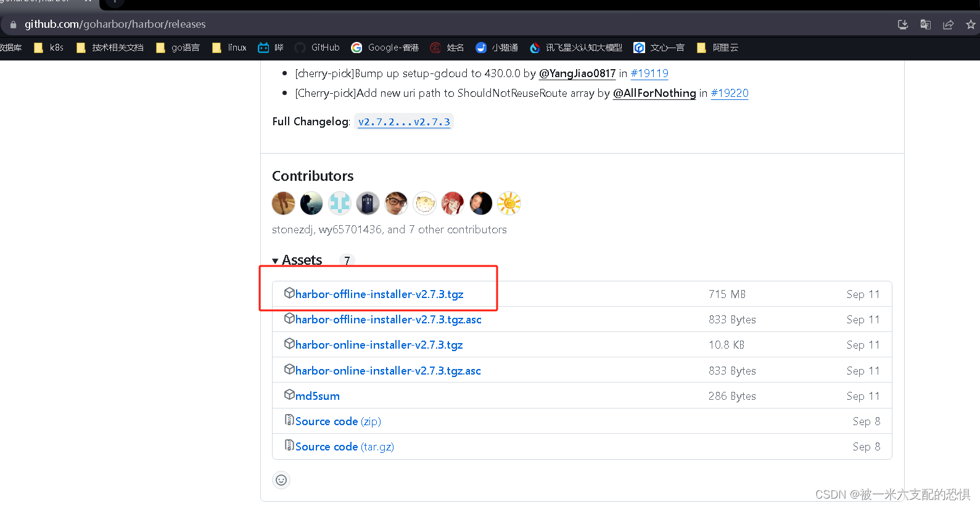Click the TARDIS contributor avatar
The image size is (980, 506).
coord(368,203)
